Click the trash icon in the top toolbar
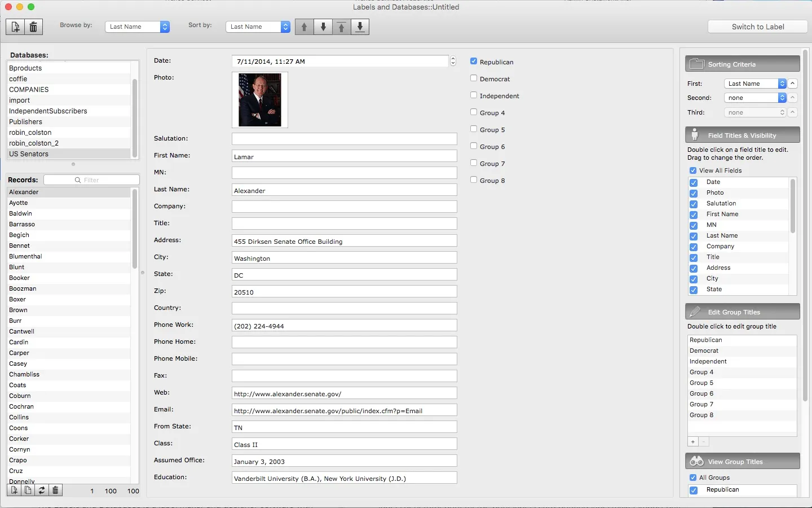This screenshot has width=812, height=508. (x=33, y=27)
